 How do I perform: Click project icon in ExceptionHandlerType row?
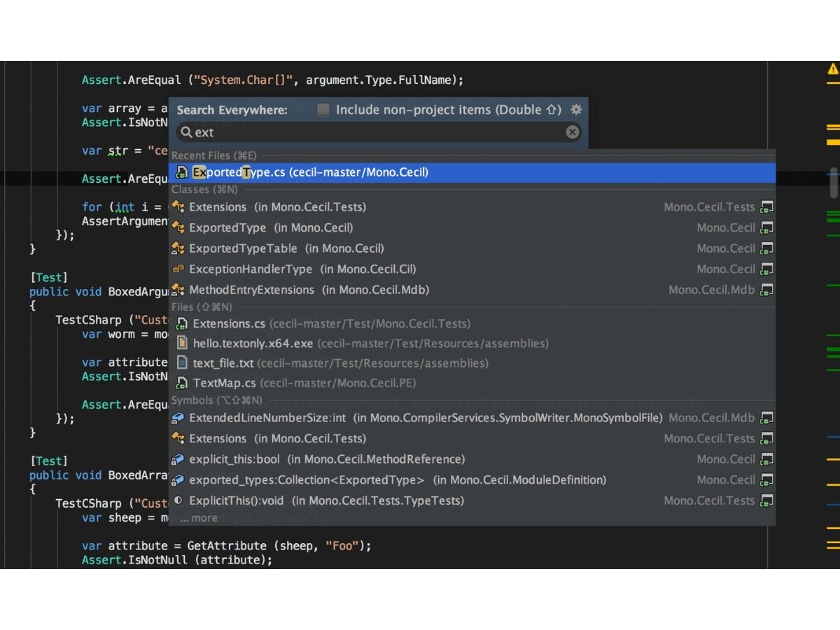pyautogui.click(x=767, y=269)
